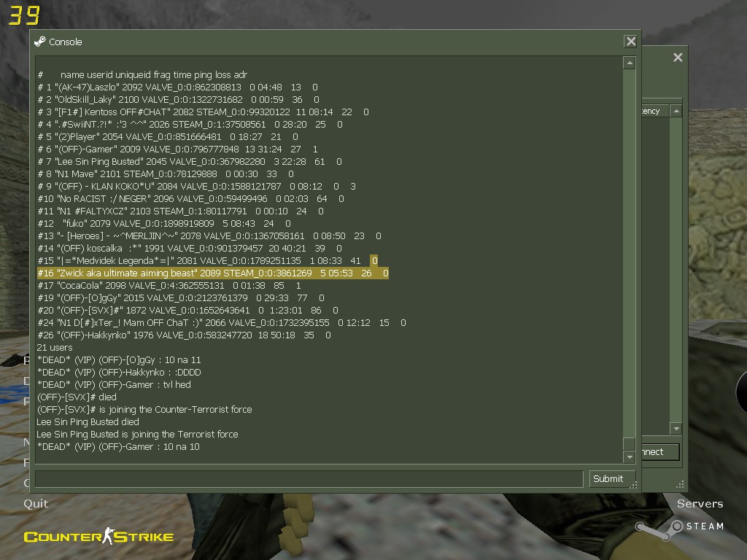Screen dimensions: 747x560
Task: Click the console scrollbar thumb
Action: tap(629, 443)
